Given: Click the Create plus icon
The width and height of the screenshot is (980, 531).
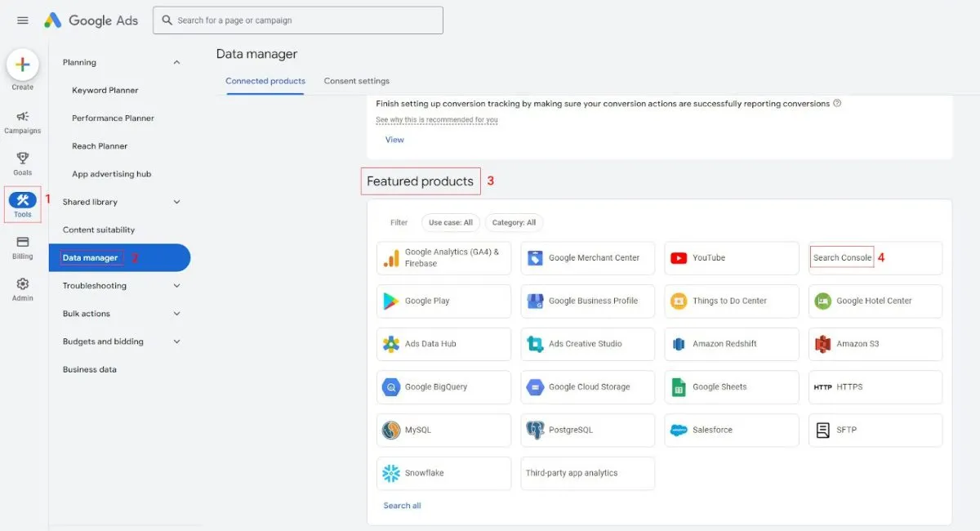Looking at the screenshot, I should (x=23, y=65).
